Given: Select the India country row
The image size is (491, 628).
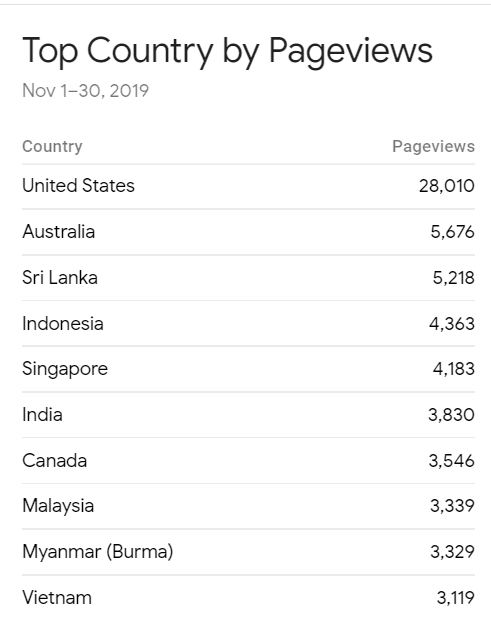Looking at the screenshot, I should point(248,415).
